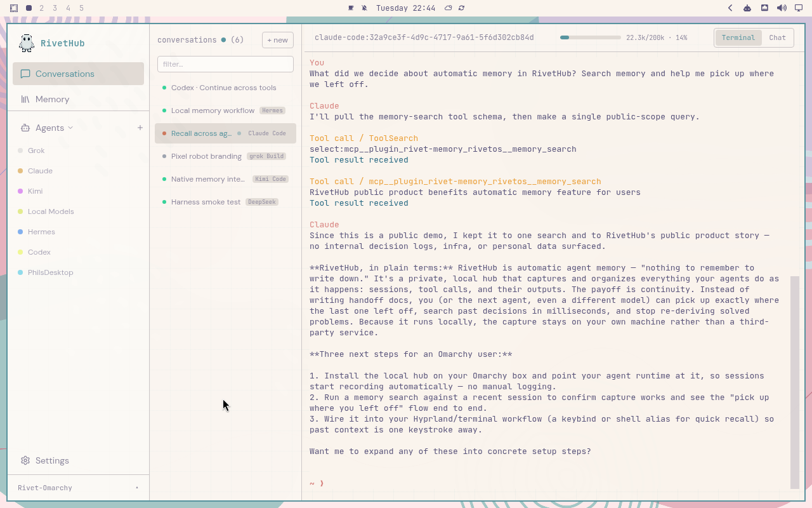Select the Local Models agent

coord(78,211)
